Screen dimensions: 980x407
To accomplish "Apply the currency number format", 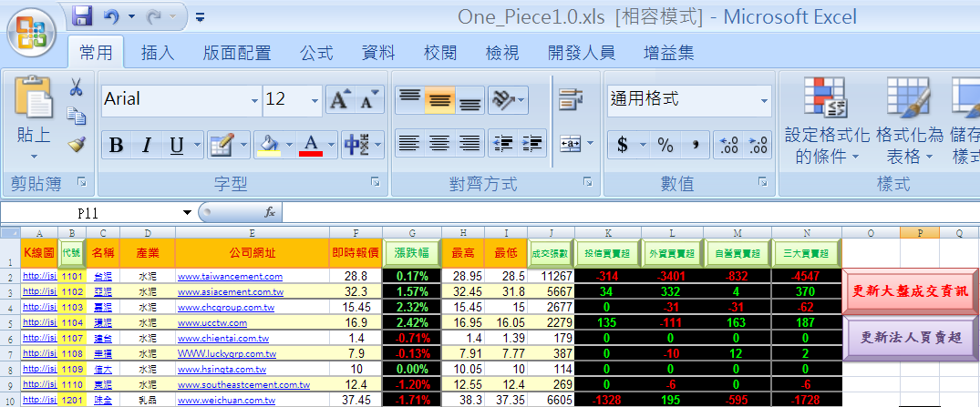I will (622, 146).
